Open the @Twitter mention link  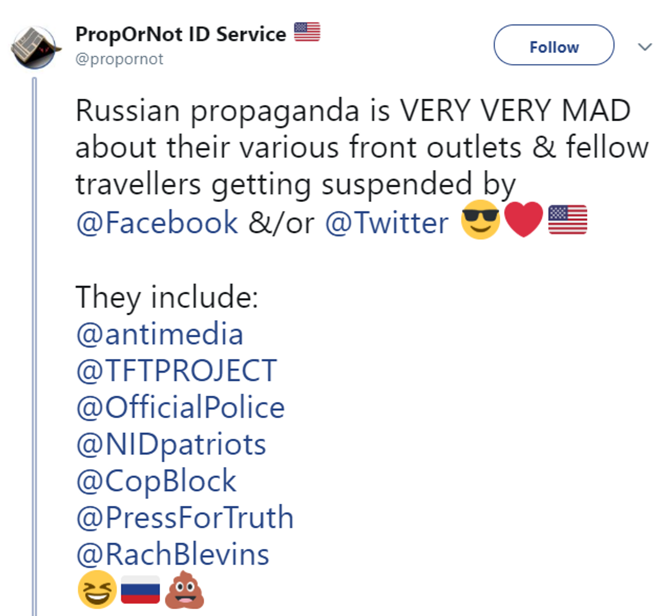click(387, 222)
